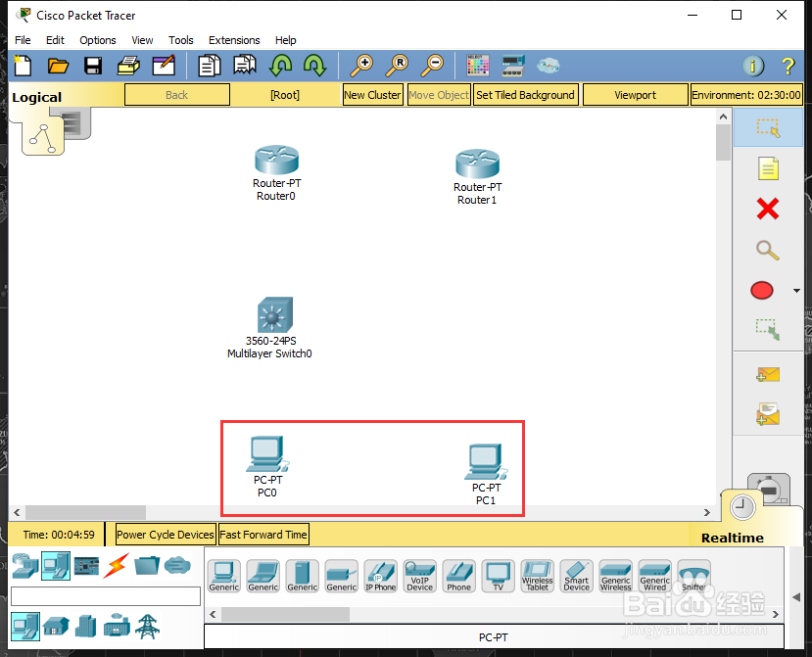The height and width of the screenshot is (657, 812).
Task: Pick the Wireless Tablet device
Action: pyautogui.click(x=538, y=576)
